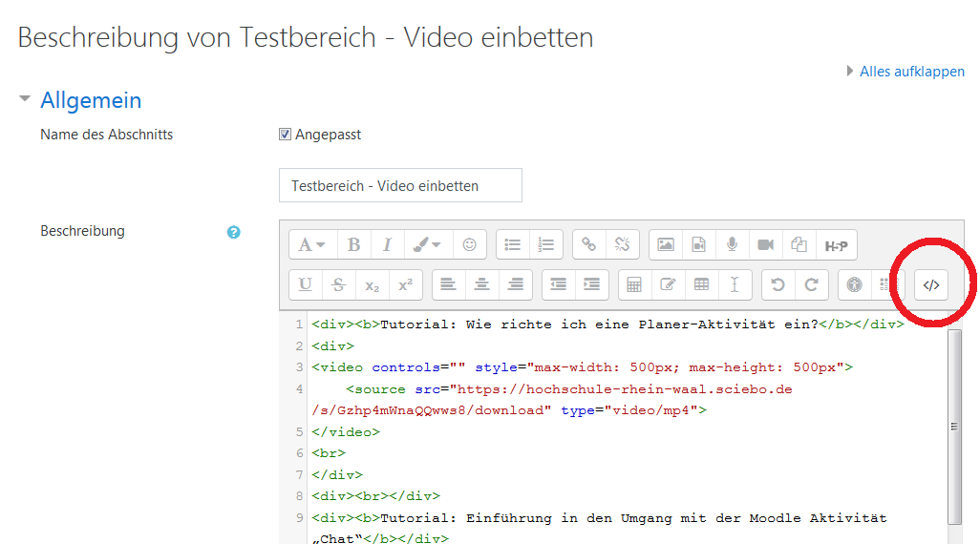Click the Alles aufklappen link
The image size is (980, 544).
pyautogui.click(x=911, y=72)
